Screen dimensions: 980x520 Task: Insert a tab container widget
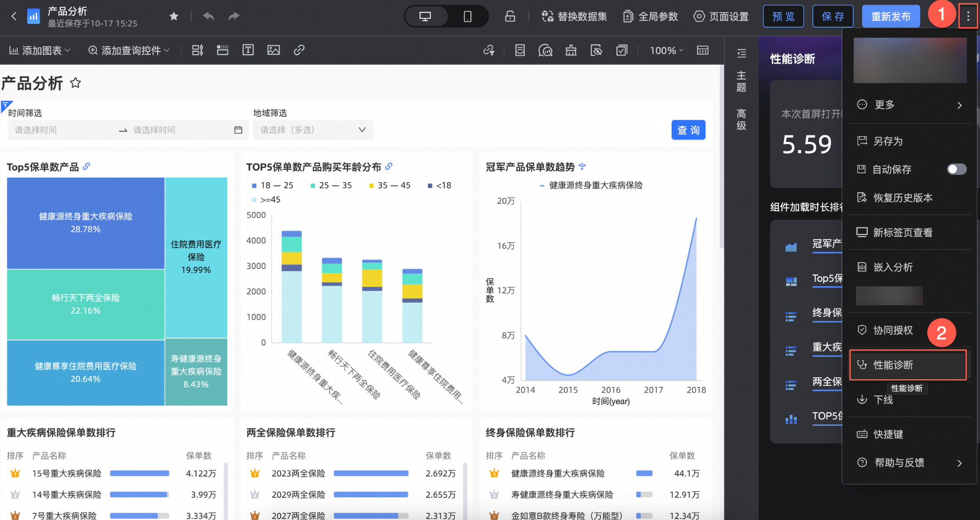(222, 50)
